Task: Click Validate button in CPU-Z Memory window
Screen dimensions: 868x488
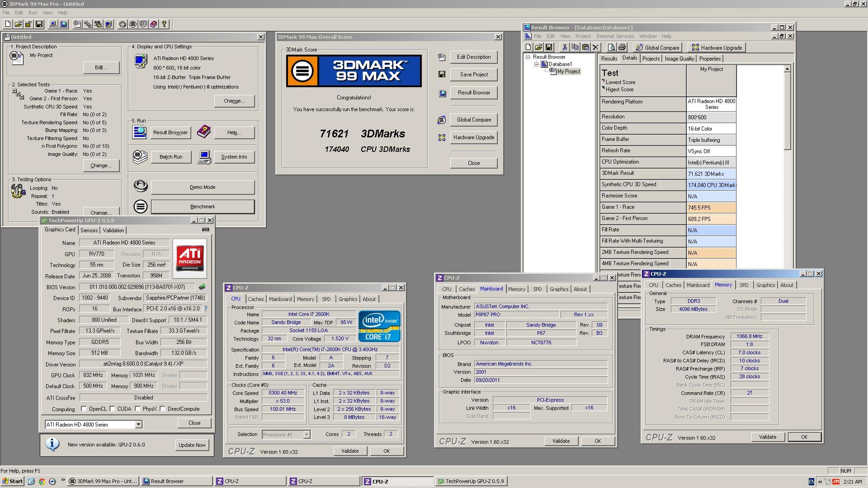Action: [768, 437]
